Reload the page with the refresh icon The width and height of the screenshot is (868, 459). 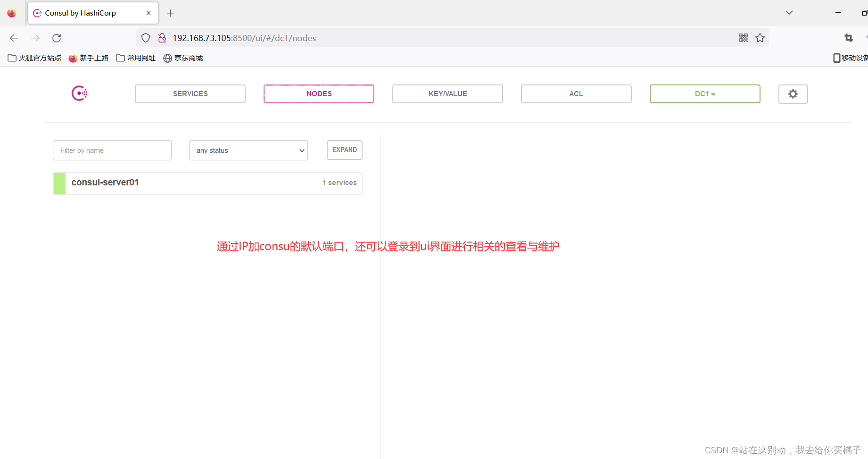(x=57, y=38)
